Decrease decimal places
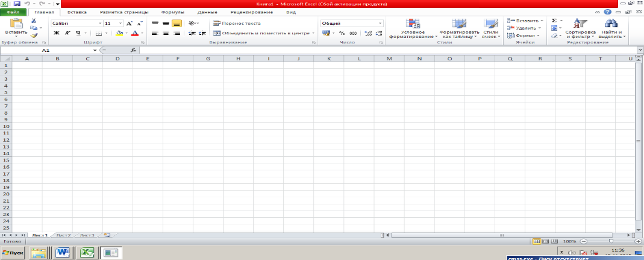This screenshot has height=260, width=644. [378, 33]
